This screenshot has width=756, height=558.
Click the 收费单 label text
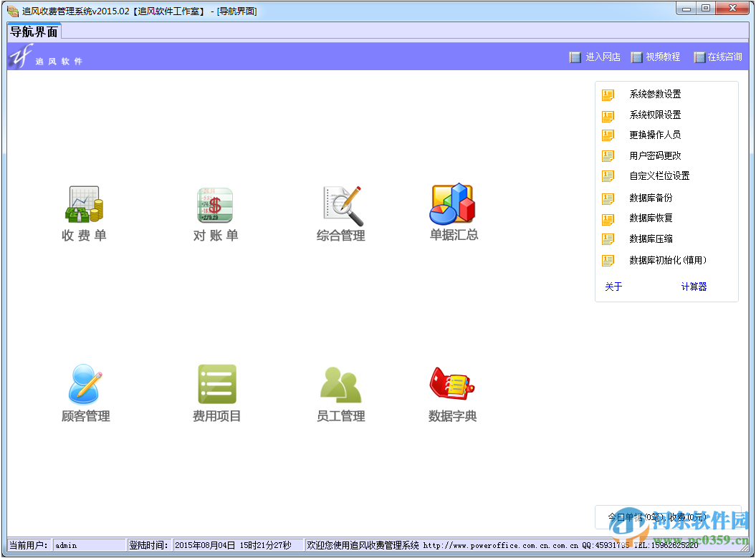pos(84,236)
